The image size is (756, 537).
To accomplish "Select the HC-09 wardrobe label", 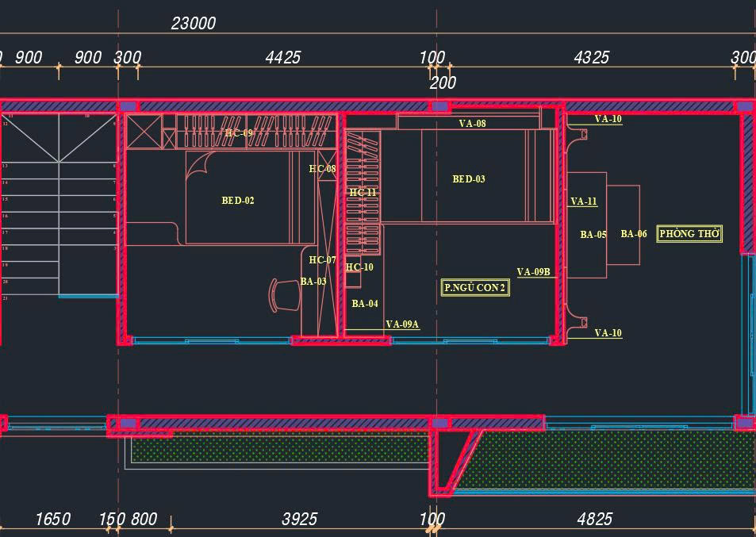I will pyautogui.click(x=238, y=133).
